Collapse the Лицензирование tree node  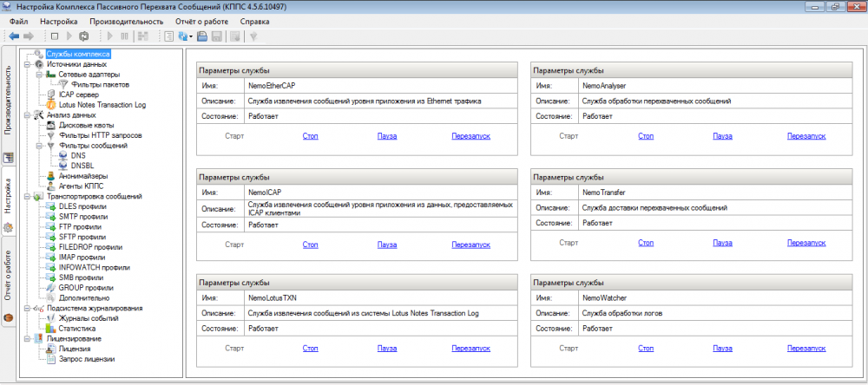[27, 338]
